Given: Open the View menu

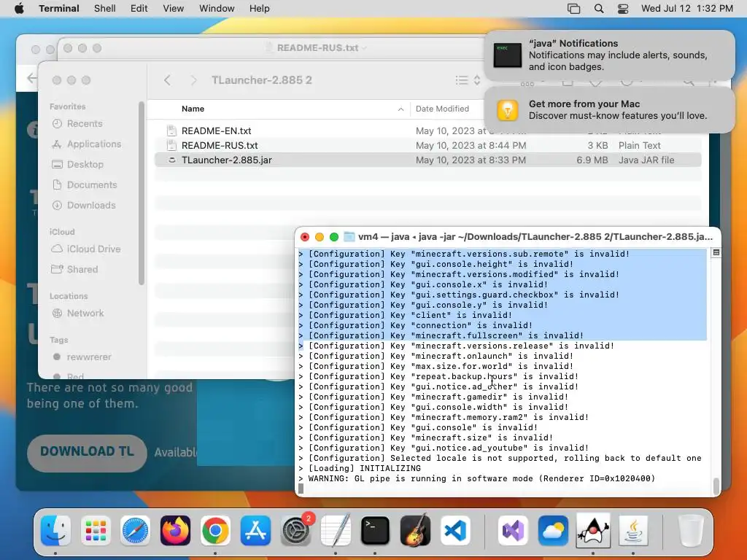Looking at the screenshot, I should 173,9.
